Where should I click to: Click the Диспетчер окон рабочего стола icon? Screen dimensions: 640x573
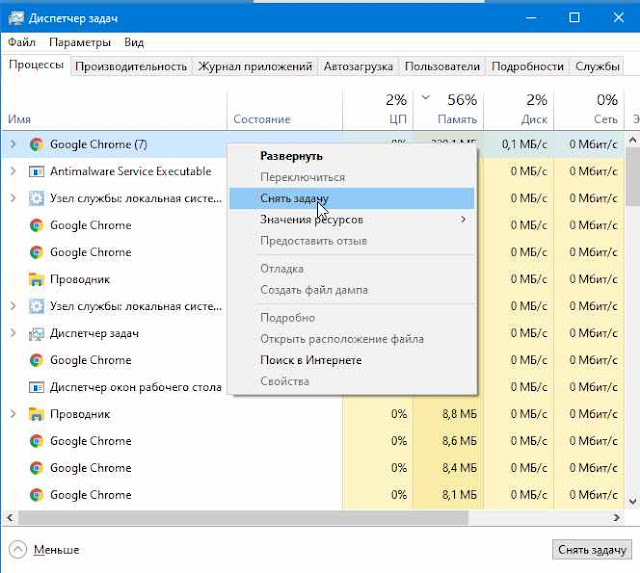click(x=36, y=387)
